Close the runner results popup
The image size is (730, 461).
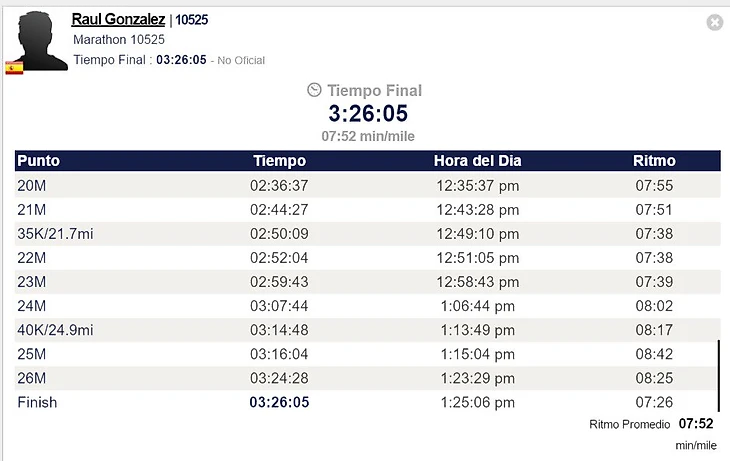pos(715,22)
